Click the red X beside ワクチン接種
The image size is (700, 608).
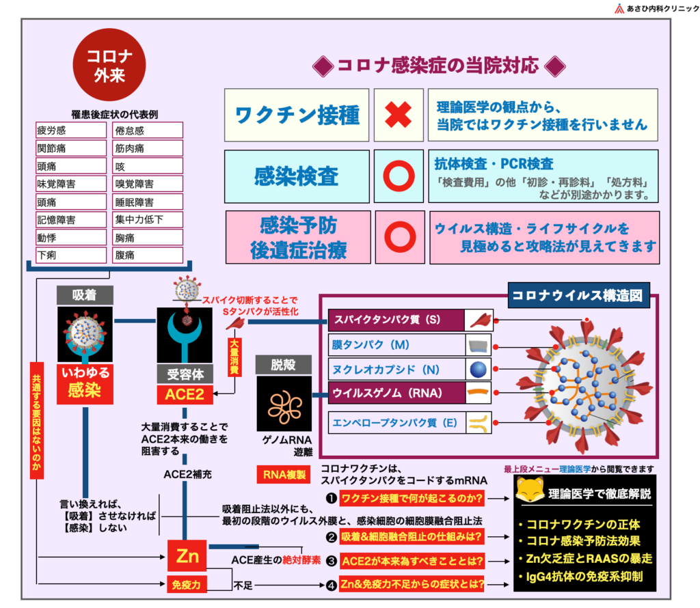click(397, 114)
